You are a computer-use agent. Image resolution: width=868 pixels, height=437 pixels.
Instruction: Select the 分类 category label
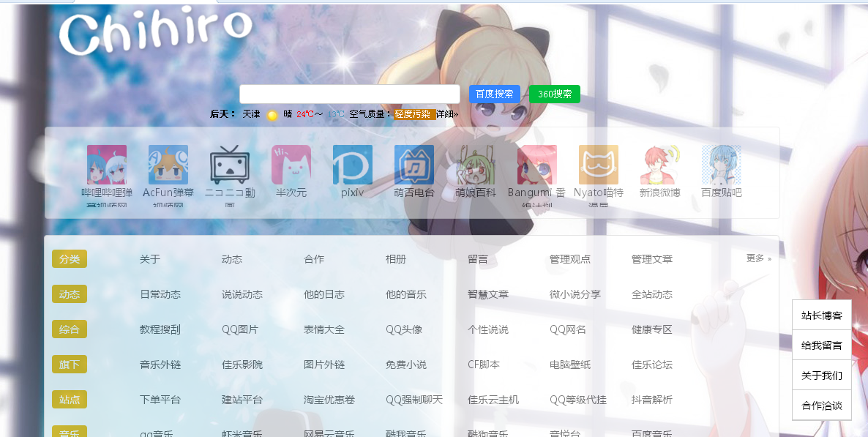point(70,258)
